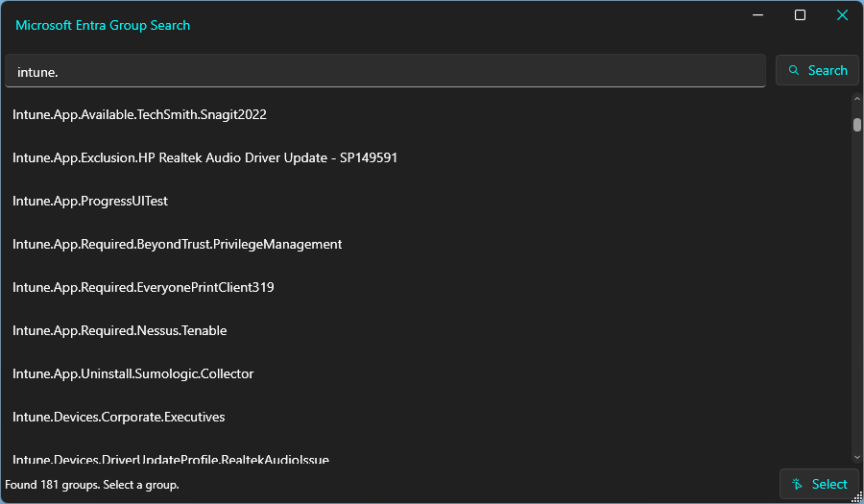Click the magnifier icon in the Search button

coord(794,70)
